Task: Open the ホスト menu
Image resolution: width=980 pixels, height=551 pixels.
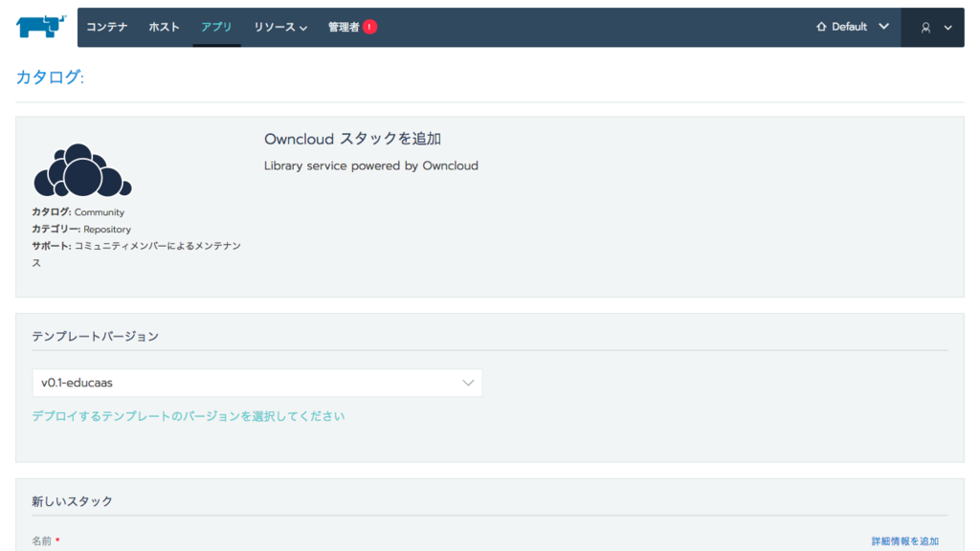Action: tap(164, 27)
